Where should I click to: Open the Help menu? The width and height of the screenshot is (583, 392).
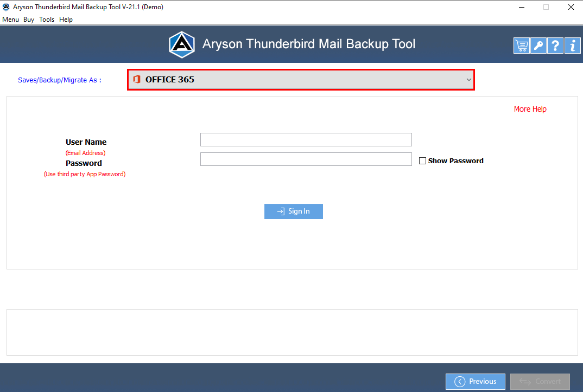point(66,20)
